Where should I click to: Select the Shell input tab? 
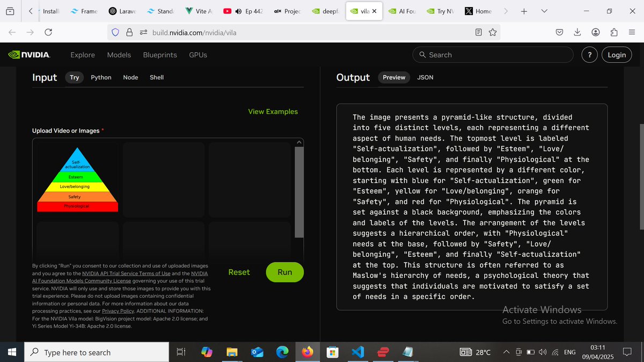pyautogui.click(x=157, y=77)
